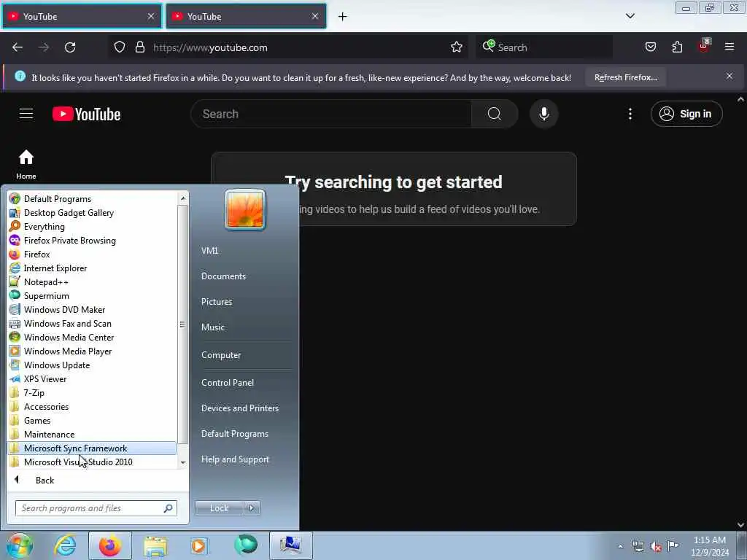Click the Windows Start orb
Screen dimensions: 747x560
pos(19,545)
